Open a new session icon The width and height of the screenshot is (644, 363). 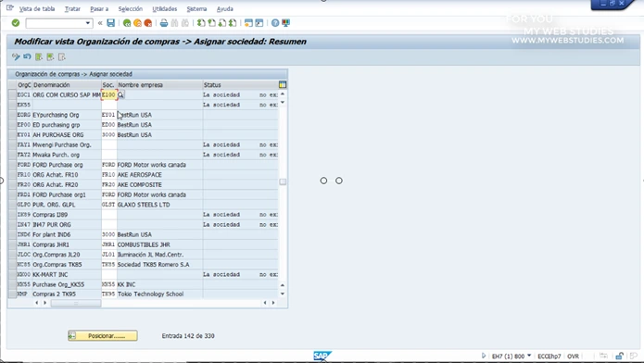pyautogui.click(x=248, y=23)
